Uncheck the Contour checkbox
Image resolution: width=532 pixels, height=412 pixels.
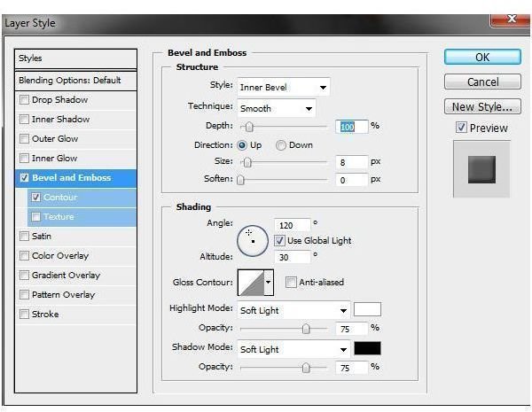(x=36, y=197)
